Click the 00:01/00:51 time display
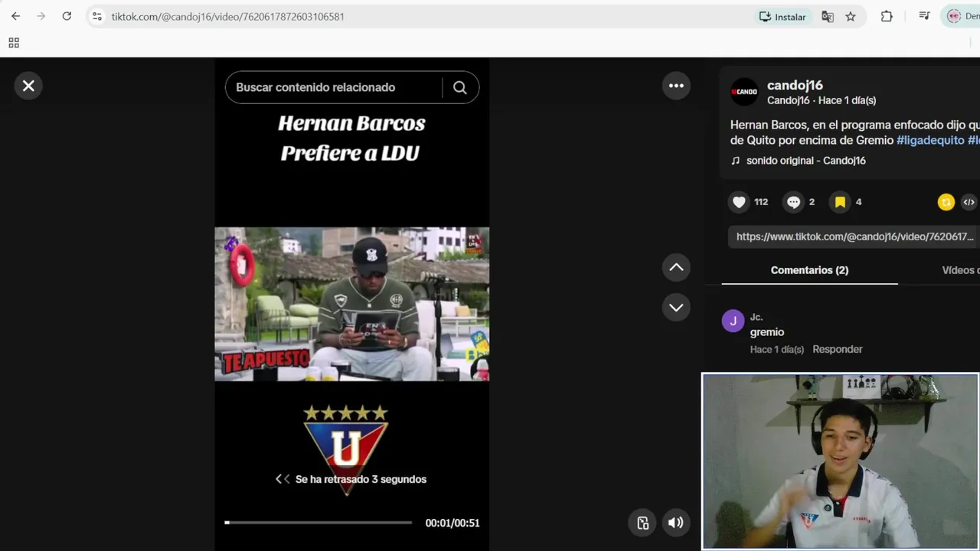 452,523
